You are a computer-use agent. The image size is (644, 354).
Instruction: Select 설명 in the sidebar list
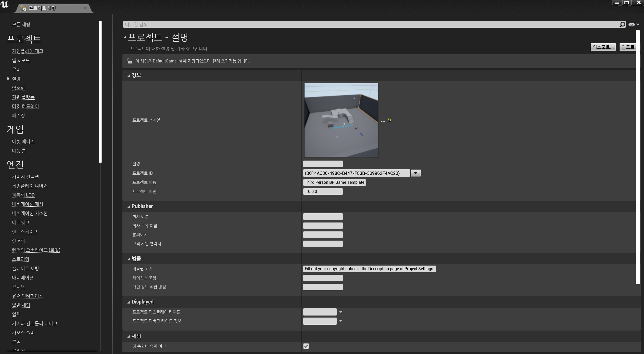(x=16, y=79)
